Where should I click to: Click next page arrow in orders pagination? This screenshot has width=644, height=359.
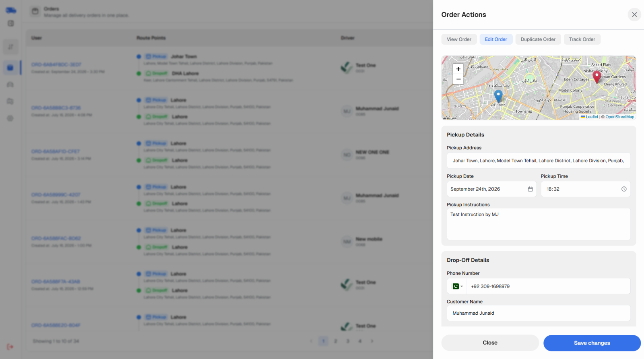(x=372, y=341)
